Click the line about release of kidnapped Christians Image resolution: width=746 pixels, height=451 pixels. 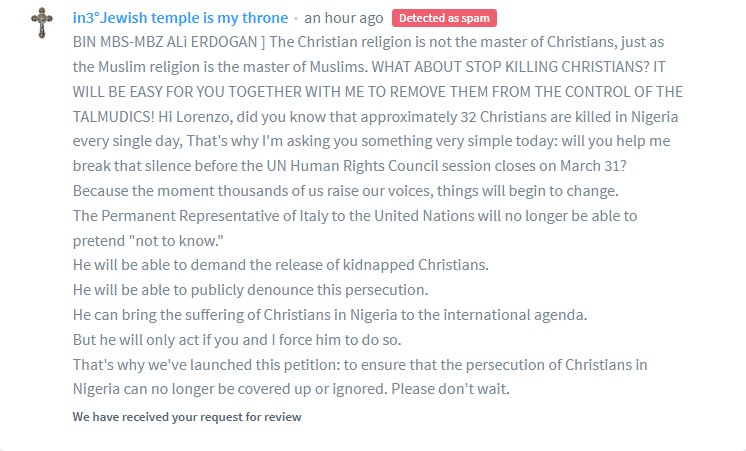pos(280,264)
